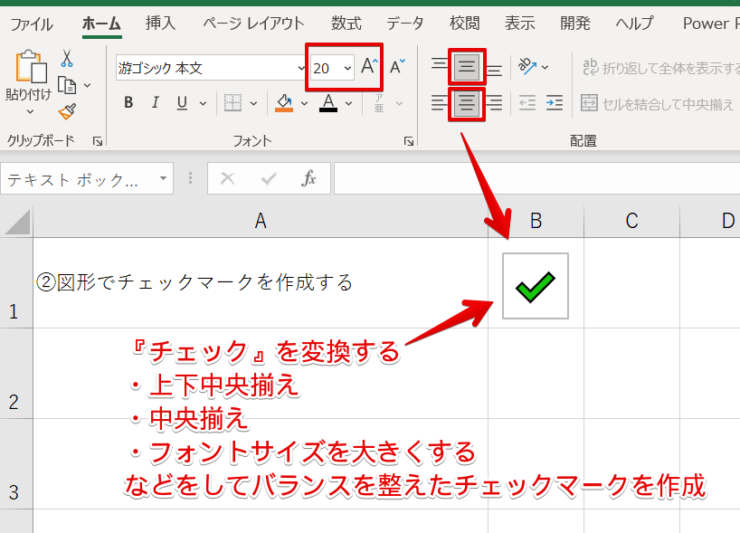Click the formula bar input field
740x533 pixels.
pos(537,178)
